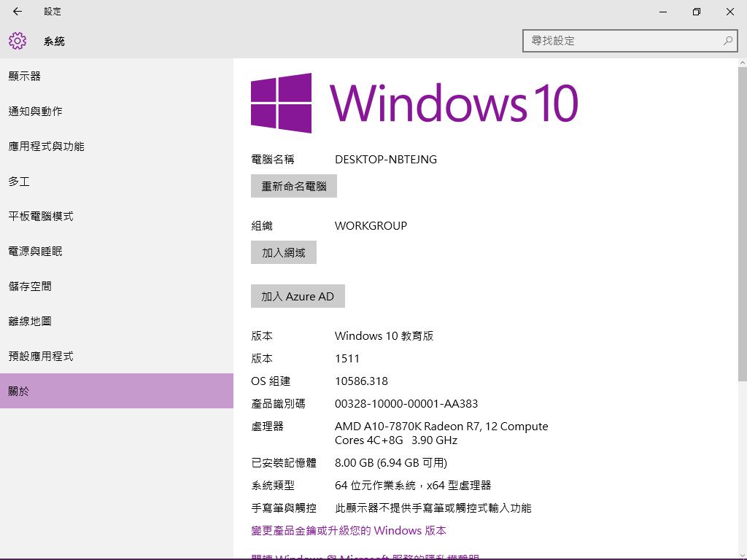Open the 多工 section

[x=117, y=182]
